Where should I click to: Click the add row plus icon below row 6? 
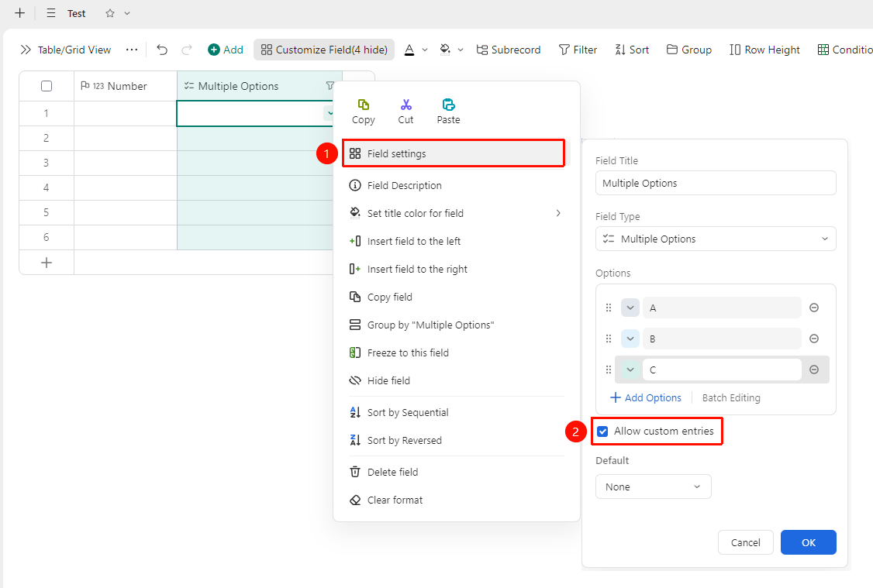tap(47, 263)
